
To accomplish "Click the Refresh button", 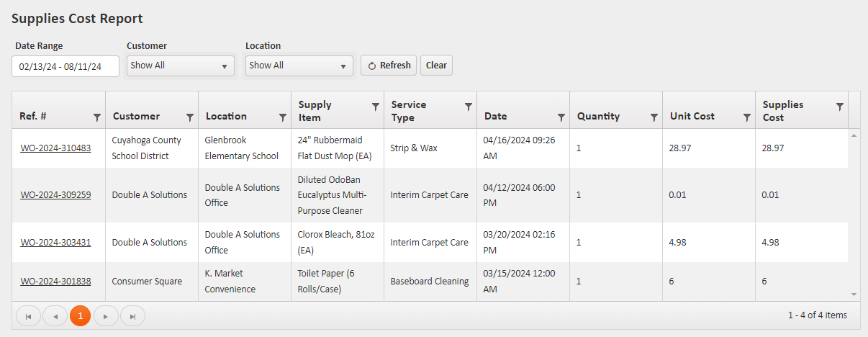I will pos(389,66).
